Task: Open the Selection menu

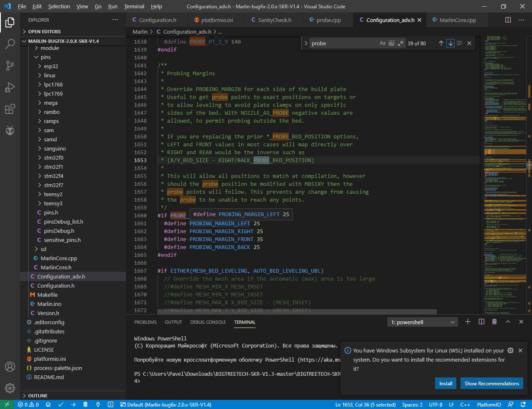Action: (x=59, y=6)
